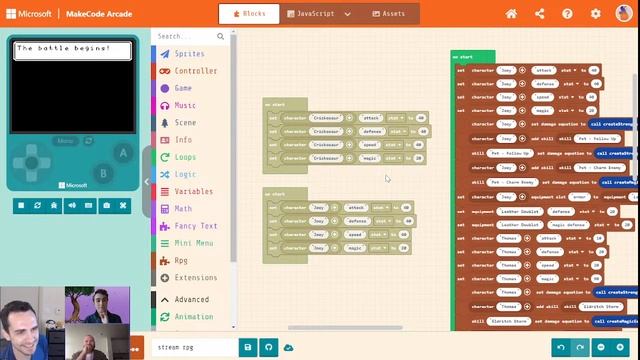
Task: Stop the simulator
Action: [21, 206]
